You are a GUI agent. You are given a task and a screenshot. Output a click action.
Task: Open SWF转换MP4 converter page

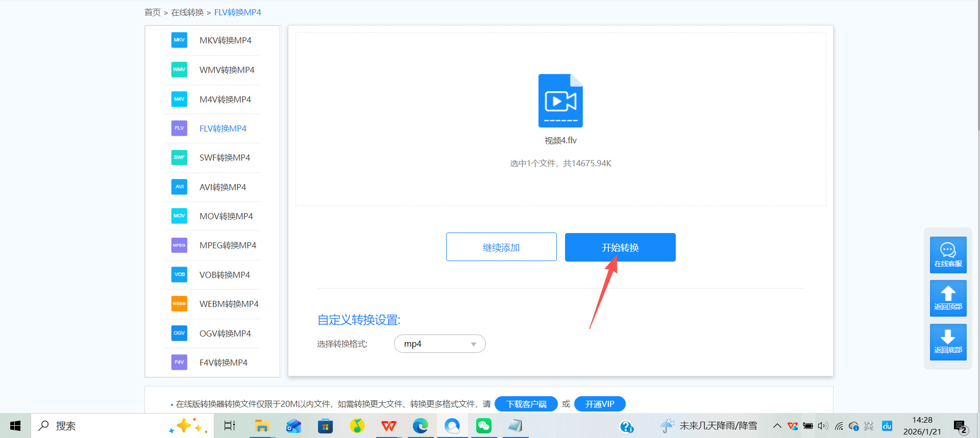(225, 158)
